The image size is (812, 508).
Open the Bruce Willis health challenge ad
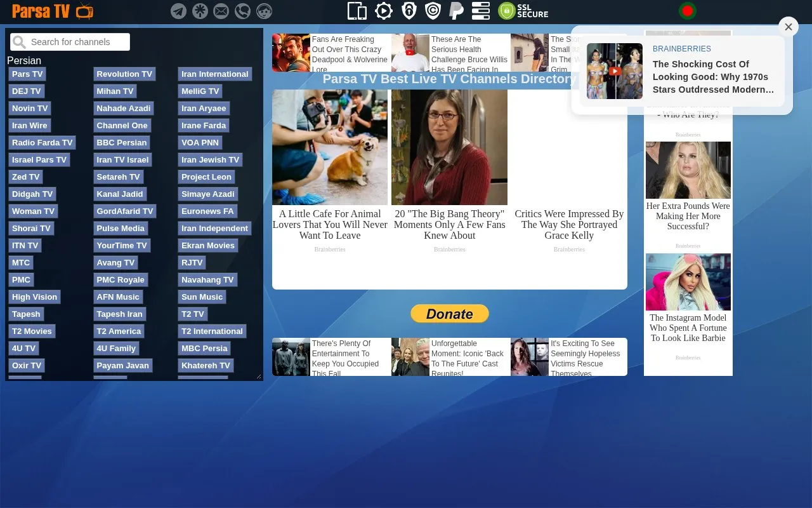pos(450,53)
